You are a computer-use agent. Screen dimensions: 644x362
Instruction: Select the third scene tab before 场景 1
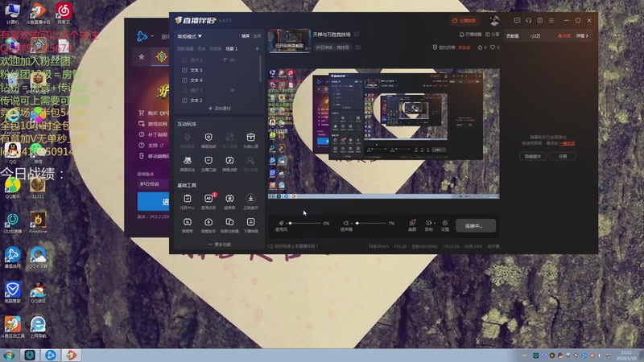(x=215, y=48)
